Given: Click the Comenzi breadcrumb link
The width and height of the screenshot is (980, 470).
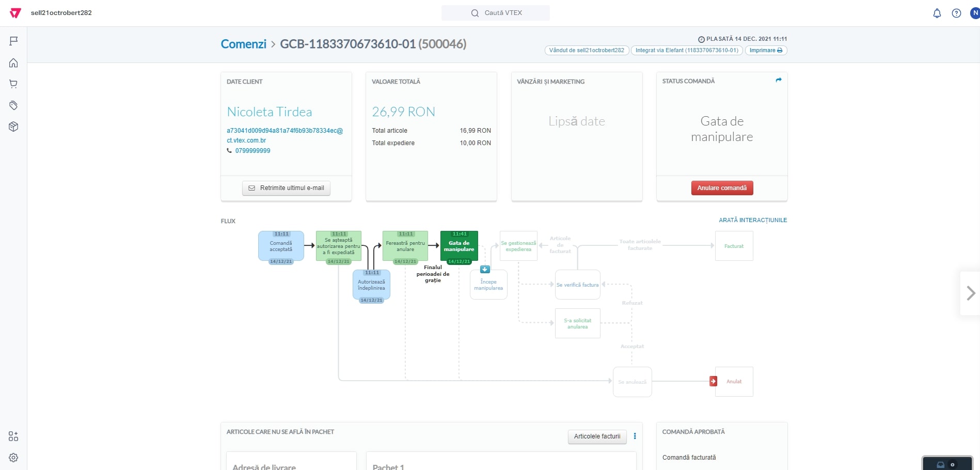Looking at the screenshot, I should (x=243, y=44).
